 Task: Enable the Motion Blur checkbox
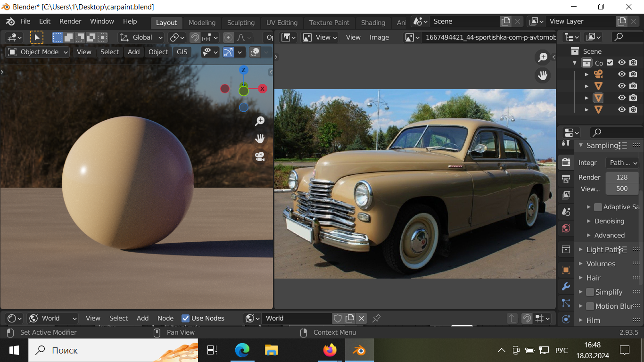click(590, 306)
